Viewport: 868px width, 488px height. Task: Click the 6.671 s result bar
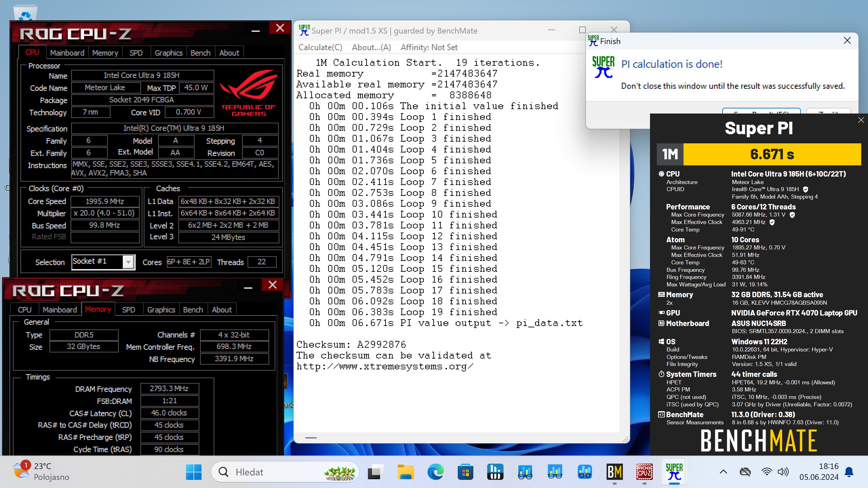(x=772, y=154)
